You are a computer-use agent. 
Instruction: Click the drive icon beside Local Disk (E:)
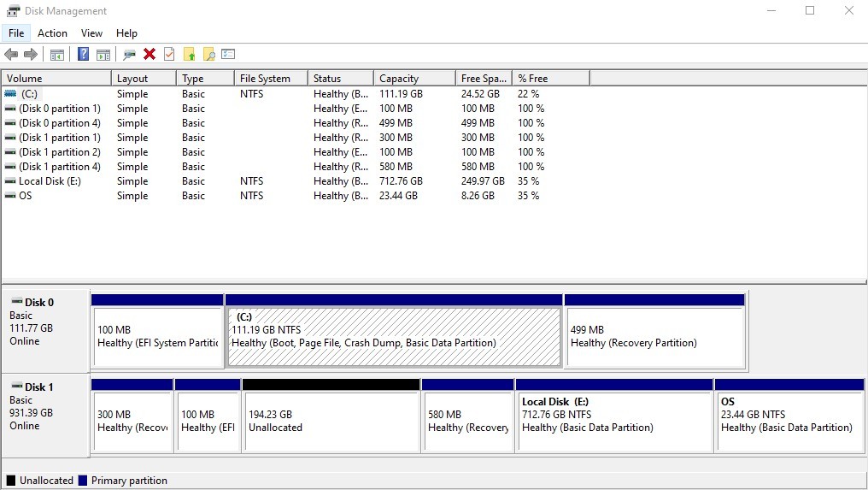[10, 181]
